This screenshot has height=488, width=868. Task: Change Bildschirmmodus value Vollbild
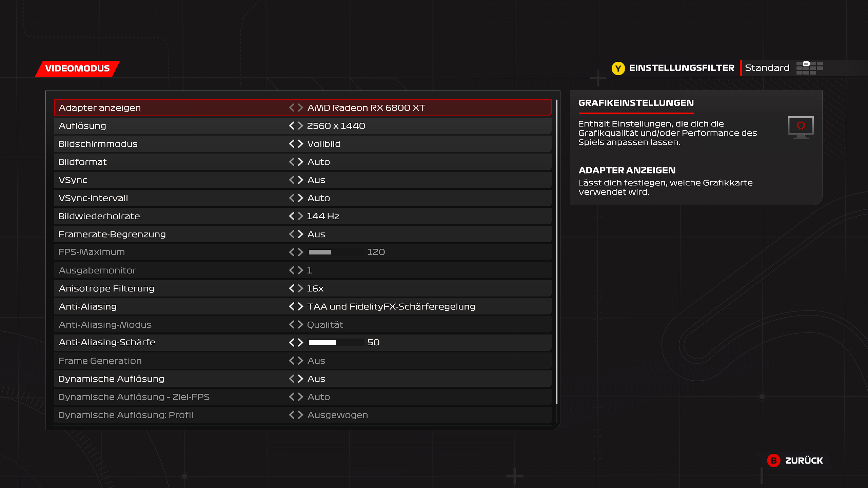click(324, 144)
